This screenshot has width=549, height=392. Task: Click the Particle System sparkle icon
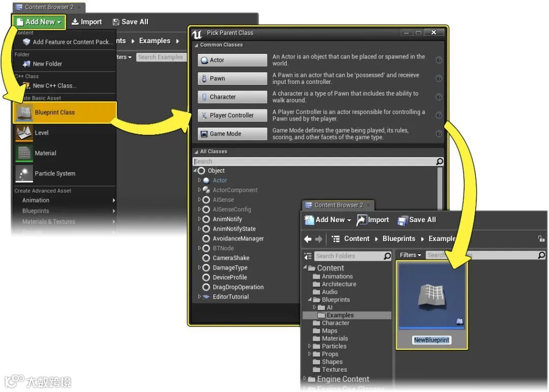(24, 173)
